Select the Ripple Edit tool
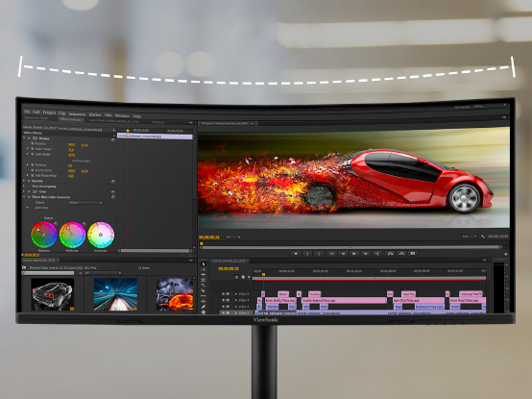The width and height of the screenshot is (532, 399). coord(204,275)
